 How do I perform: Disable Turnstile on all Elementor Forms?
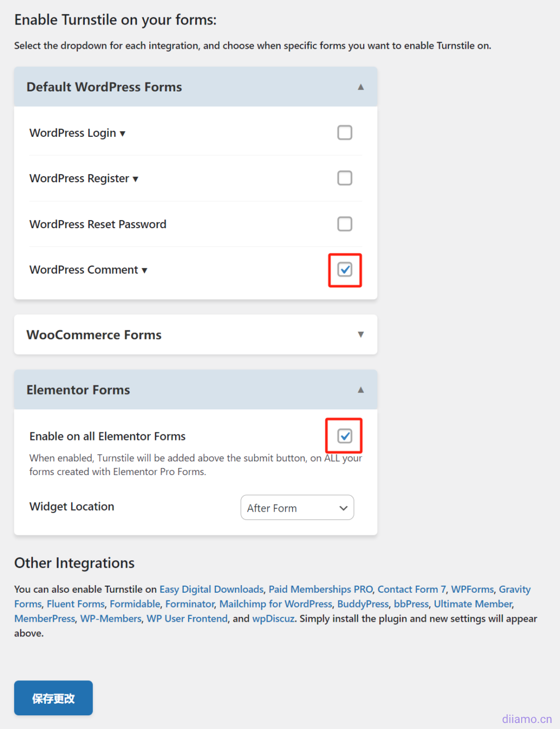click(345, 436)
